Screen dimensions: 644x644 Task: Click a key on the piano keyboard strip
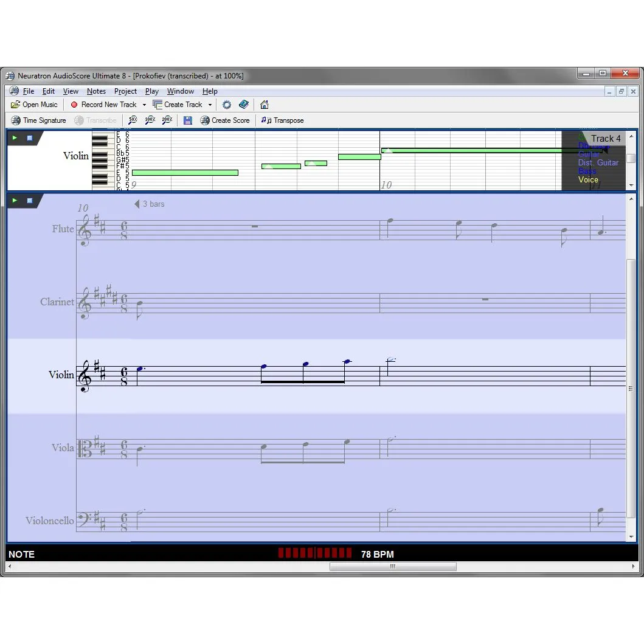(103, 160)
